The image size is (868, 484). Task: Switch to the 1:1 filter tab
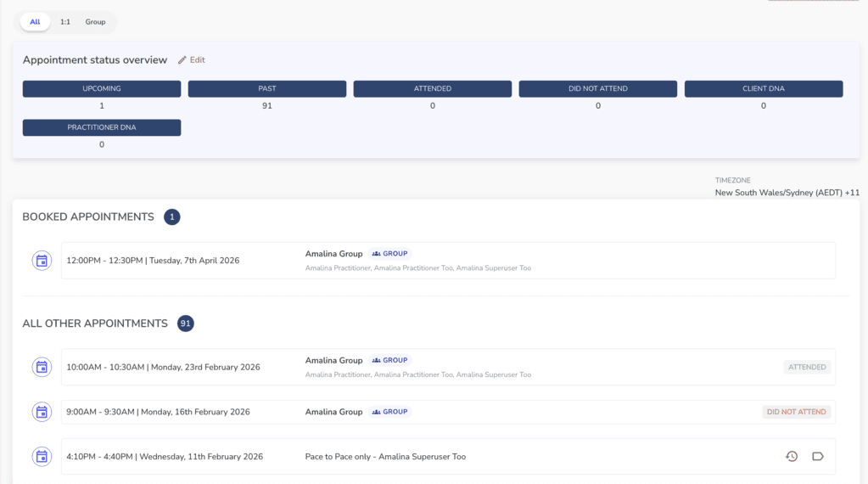(65, 22)
